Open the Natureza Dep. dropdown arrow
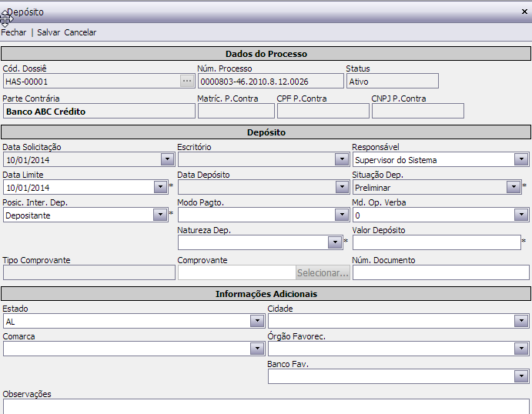Image resolution: width=532 pixels, height=414 pixels. [335, 242]
